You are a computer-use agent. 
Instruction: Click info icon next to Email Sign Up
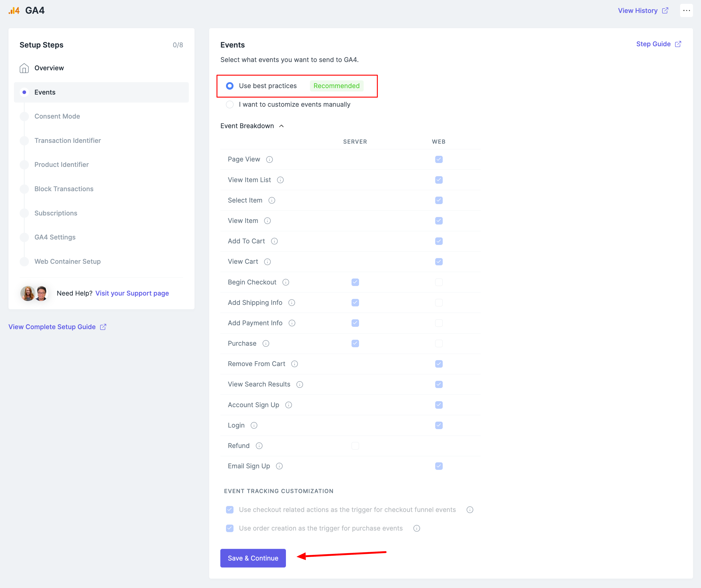pos(279,466)
